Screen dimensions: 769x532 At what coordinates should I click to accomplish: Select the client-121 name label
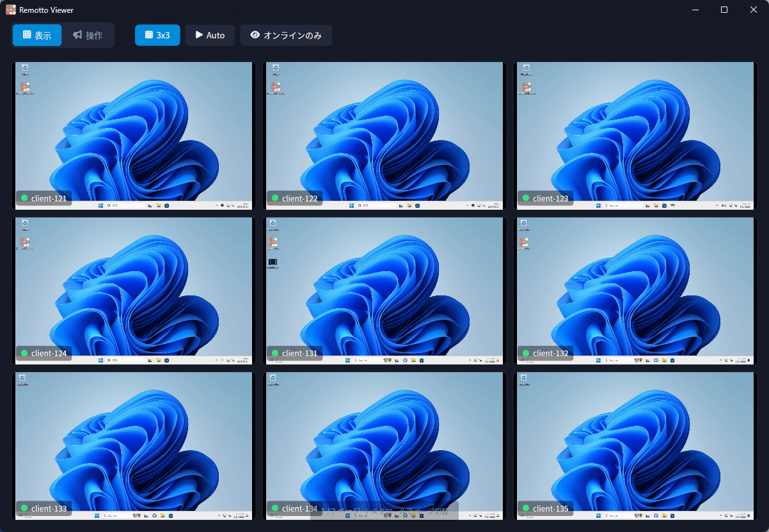pos(49,198)
